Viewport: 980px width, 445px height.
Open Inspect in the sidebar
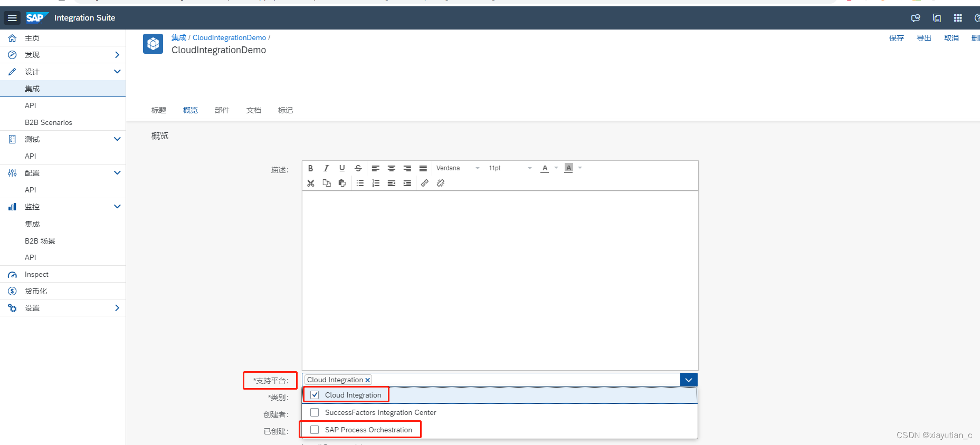coord(63,274)
